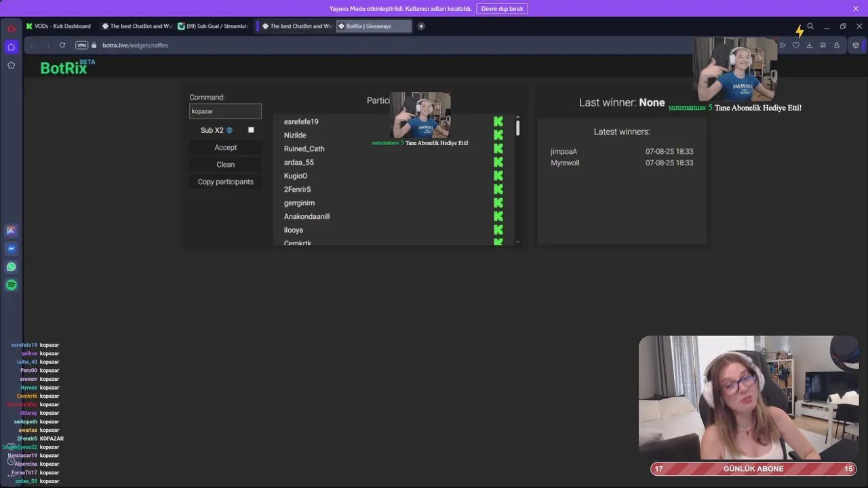The image size is (868, 488).
Task: Click chat message from Beratacar19
Action: (x=33, y=455)
